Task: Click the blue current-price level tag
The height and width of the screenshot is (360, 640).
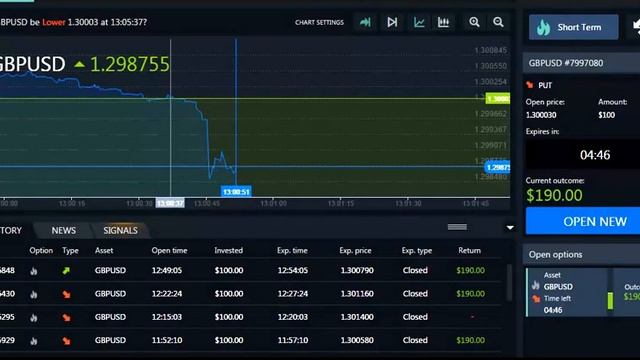Action: (x=498, y=167)
